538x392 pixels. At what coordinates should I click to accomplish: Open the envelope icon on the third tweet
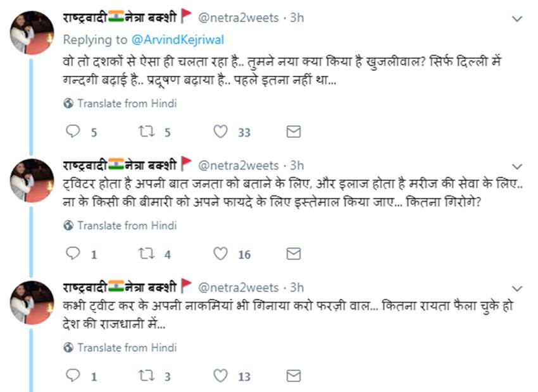click(293, 376)
